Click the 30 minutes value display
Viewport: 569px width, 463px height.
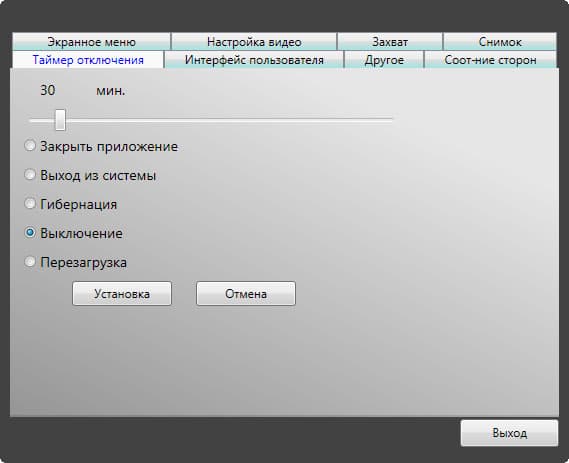pyautogui.click(x=48, y=90)
